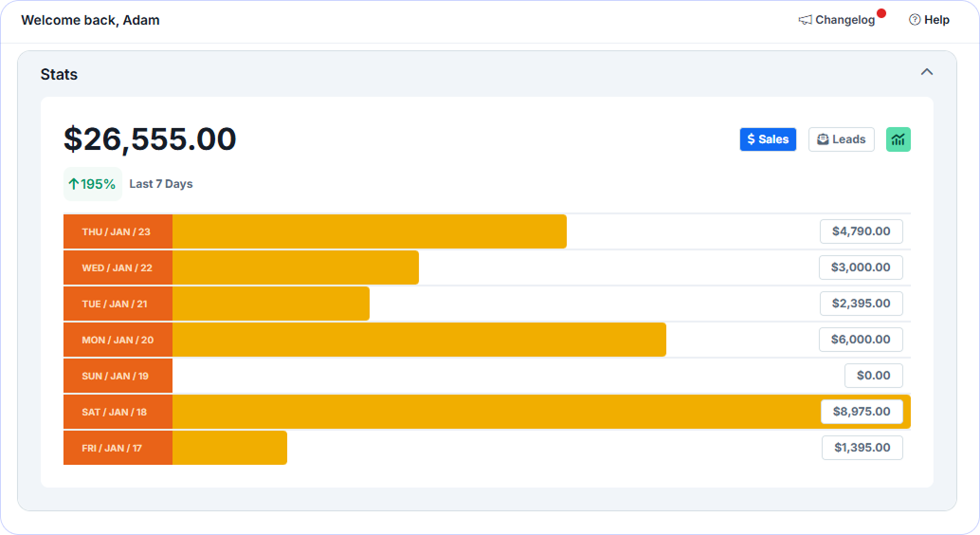Click the green up arrow 195% badge
The width and height of the screenshot is (980, 535).
point(92,184)
